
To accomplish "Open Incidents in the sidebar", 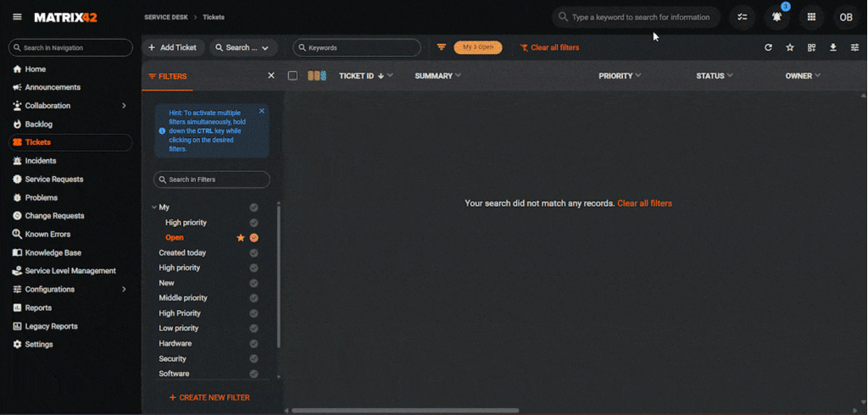I will point(41,161).
